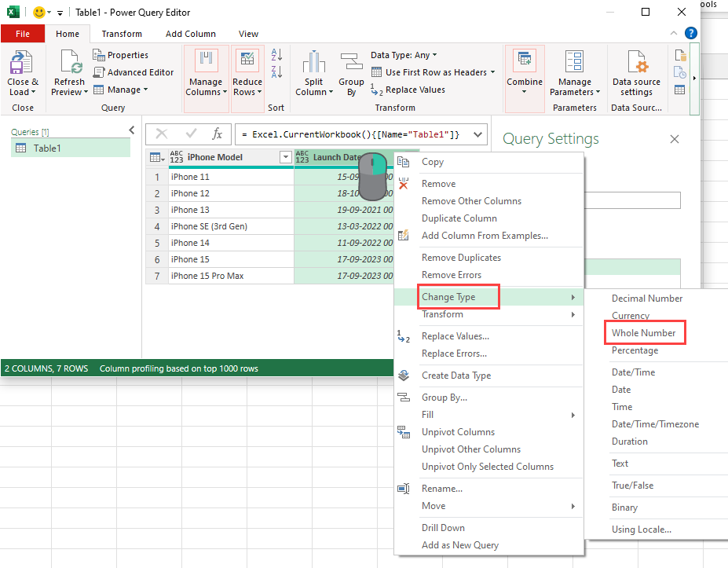Image resolution: width=728 pixels, height=568 pixels.
Task: Click the Group By ribbon icon
Action: coord(352,62)
